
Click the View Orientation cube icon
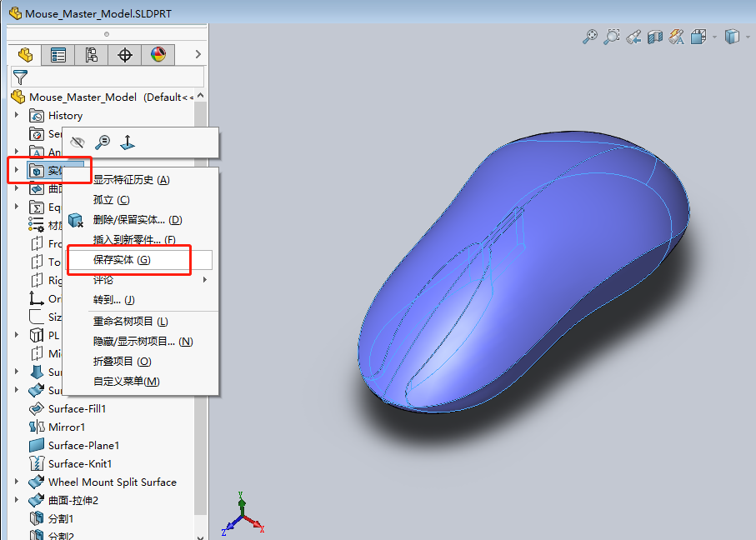(698, 37)
